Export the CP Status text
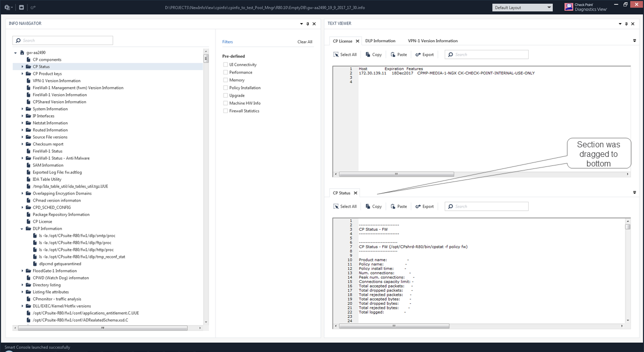644x352 pixels. tap(424, 206)
